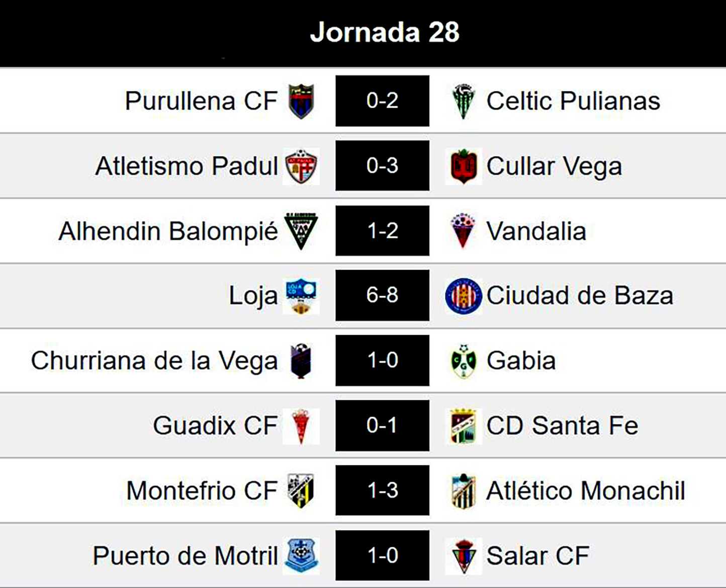Click the CD Santa Fe team name
The image size is (726, 588).
click(x=562, y=426)
